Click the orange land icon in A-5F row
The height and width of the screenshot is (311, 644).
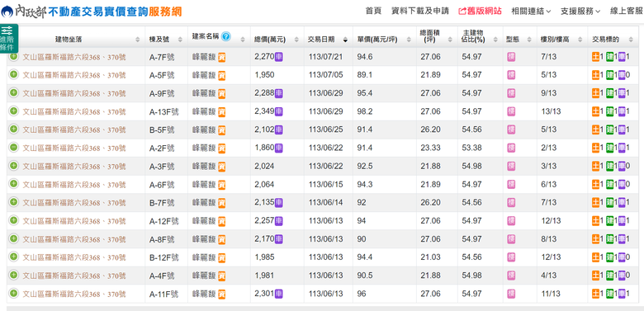pos(596,75)
